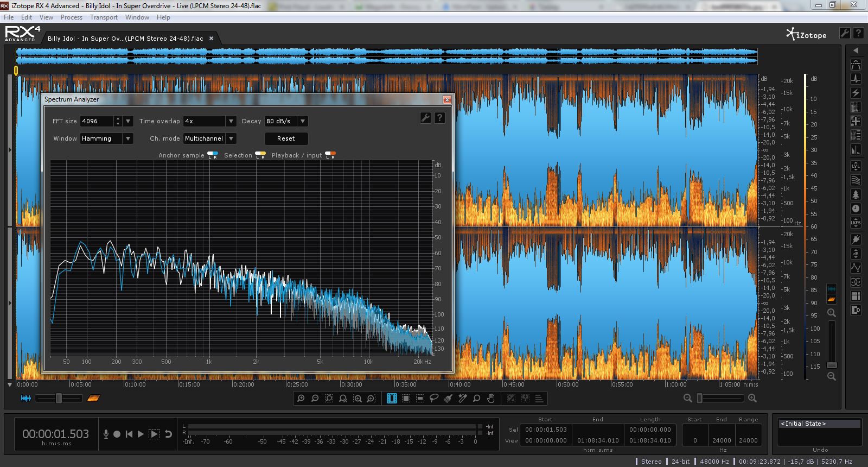Increase FFT size with the stepper arrows
The width and height of the screenshot is (868, 467).
[118, 118]
